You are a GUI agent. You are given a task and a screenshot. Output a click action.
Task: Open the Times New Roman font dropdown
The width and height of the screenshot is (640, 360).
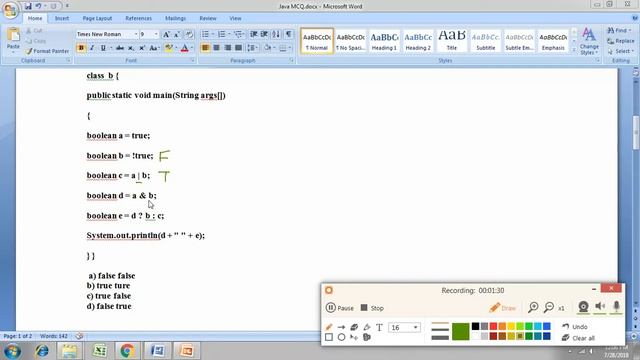point(136,34)
